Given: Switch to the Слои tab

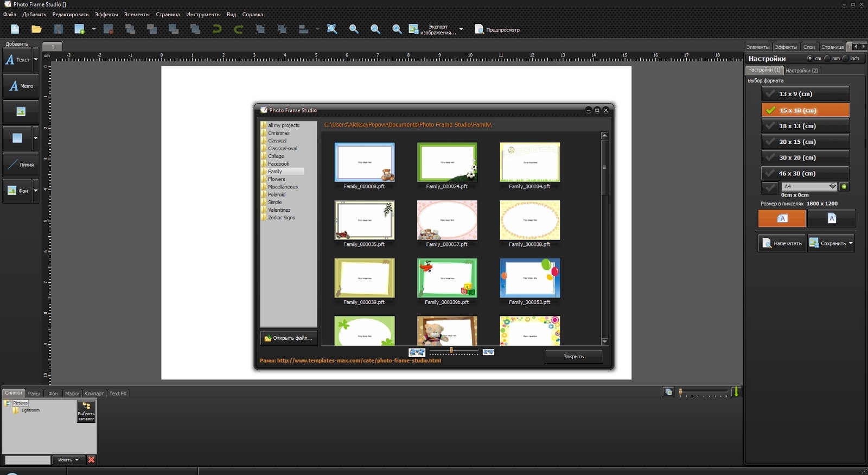Looking at the screenshot, I should point(809,47).
